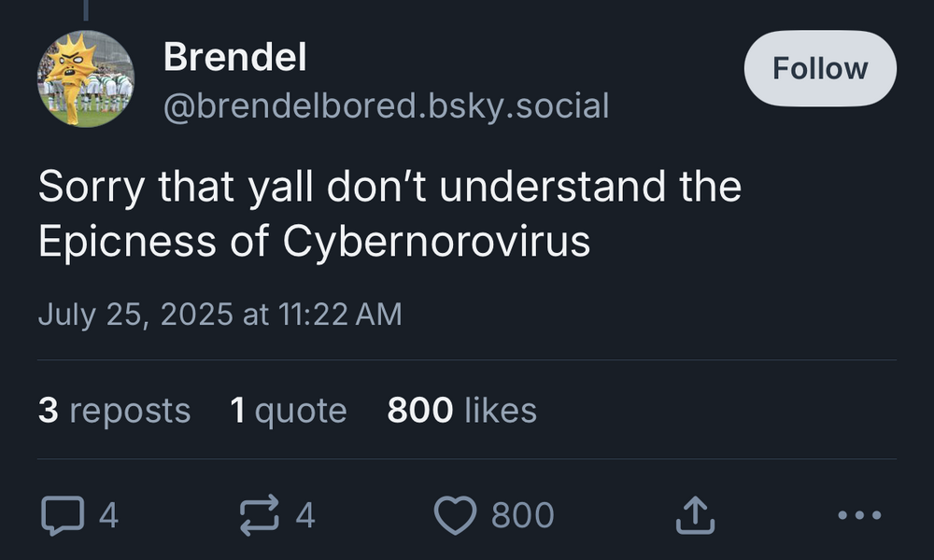Like the post with the heart icon
This screenshot has width=934, height=560.
point(456,515)
